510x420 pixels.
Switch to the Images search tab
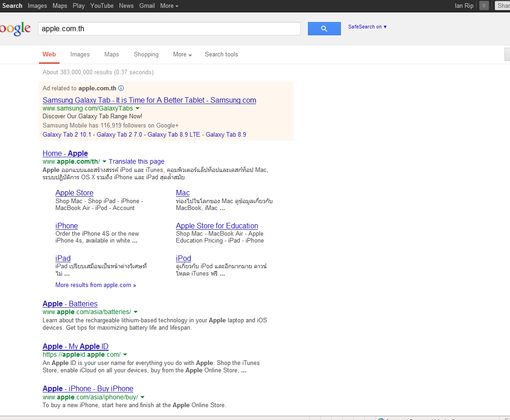tap(80, 55)
